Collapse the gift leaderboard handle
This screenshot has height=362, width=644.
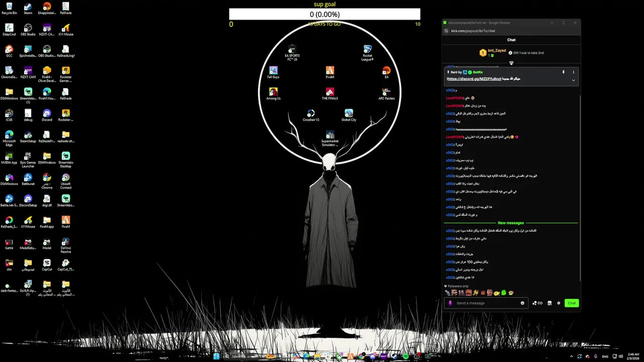(511, 63)
